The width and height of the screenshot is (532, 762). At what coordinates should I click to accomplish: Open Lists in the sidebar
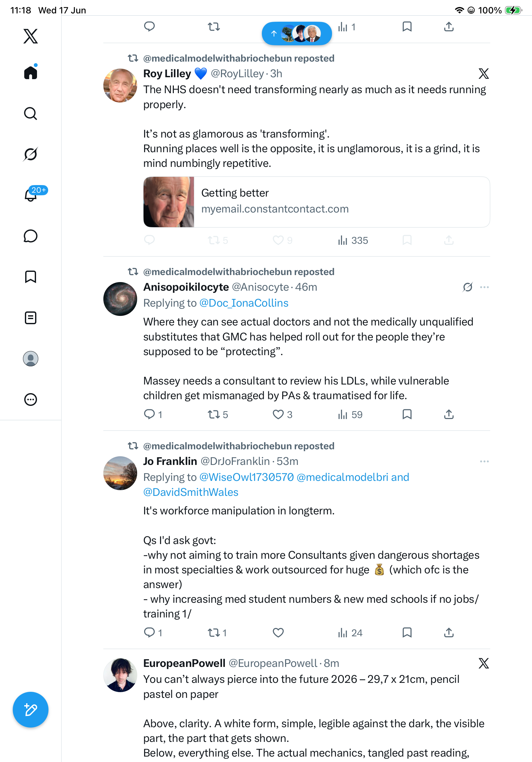point(31,318)
